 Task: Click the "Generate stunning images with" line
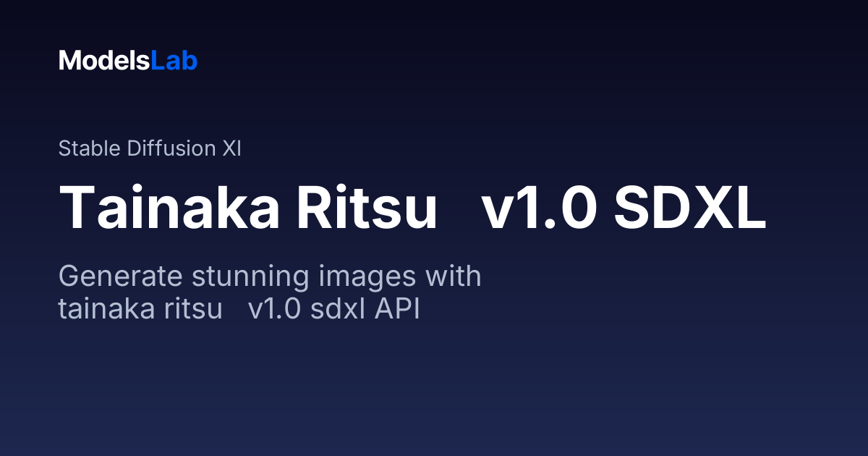point(270,279)
